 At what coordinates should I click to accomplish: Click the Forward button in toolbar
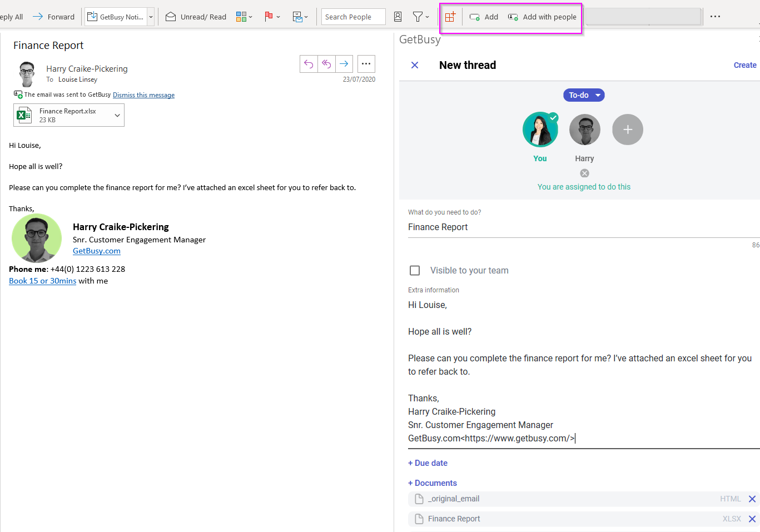[53, 17]
